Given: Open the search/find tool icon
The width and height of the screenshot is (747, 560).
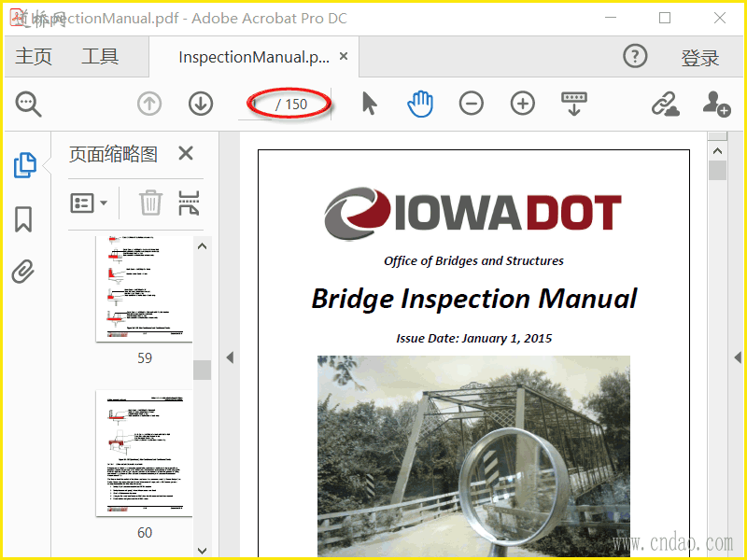Looking at the screenshot, I should coord(28,104).
